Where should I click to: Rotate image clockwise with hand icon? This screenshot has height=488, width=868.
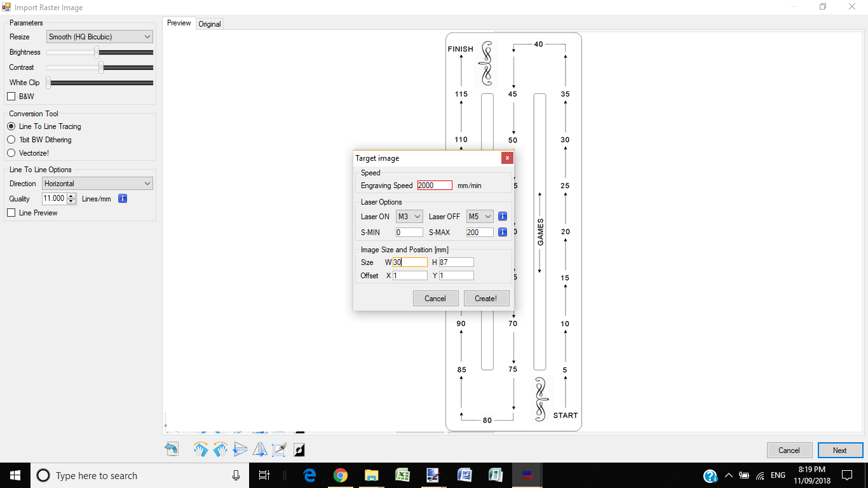tap(201, 449)
